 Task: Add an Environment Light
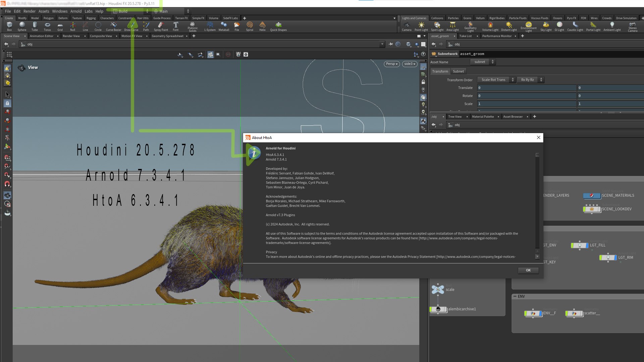tap(529, 27)
